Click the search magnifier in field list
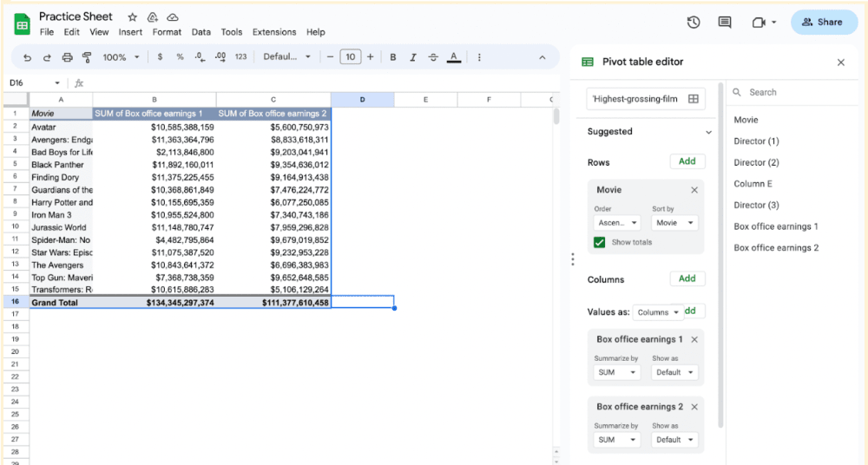The image size is (868, 465). pyautogui.click(x=737, y=93)
